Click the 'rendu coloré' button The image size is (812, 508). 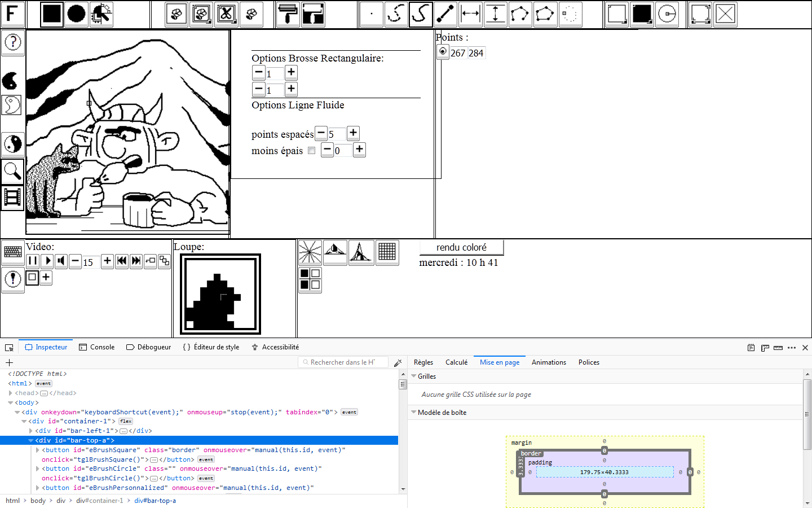tap(462, 247)
